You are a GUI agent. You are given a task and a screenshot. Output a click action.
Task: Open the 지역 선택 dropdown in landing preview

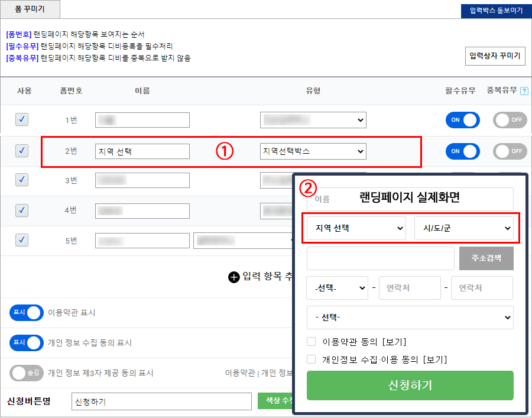pyautogui.click(x=356, y=228)
